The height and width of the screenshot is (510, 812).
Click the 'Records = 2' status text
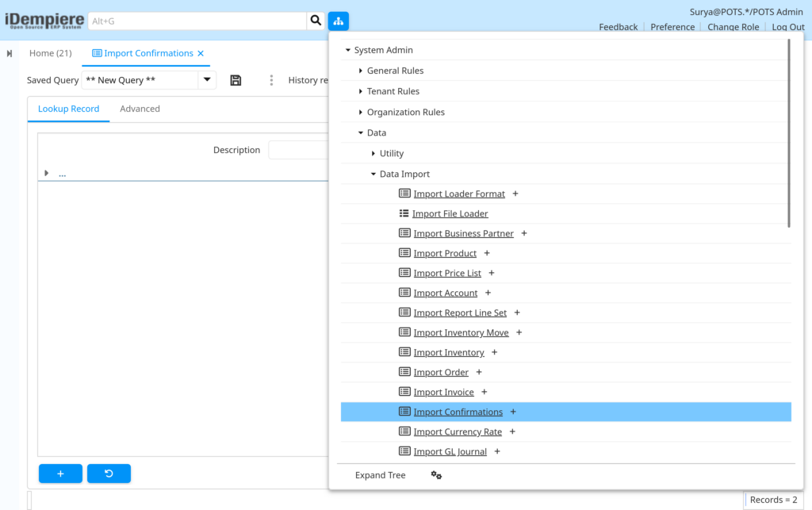tap(773, 500)
